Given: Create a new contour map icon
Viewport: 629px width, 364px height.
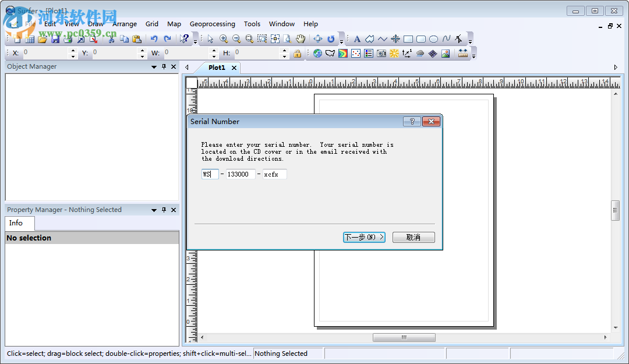Looking at the screenshot, I should [x=343, y=54].
